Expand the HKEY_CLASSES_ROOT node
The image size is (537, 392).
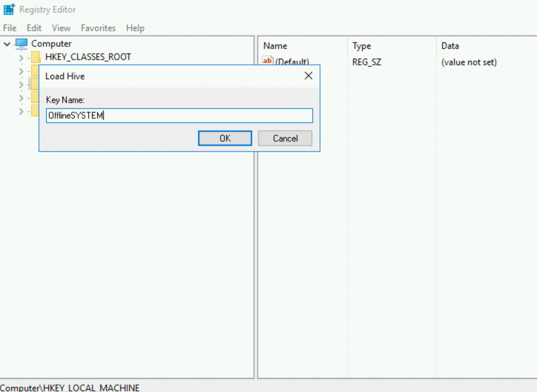21,58
